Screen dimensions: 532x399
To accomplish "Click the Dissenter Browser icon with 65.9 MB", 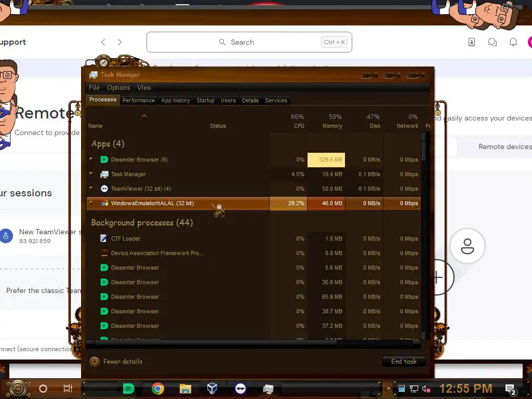I will coord(104,297).
